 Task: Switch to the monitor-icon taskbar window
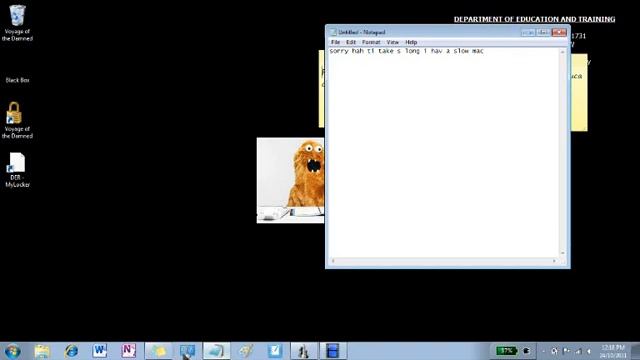click(x=187, y=351)
